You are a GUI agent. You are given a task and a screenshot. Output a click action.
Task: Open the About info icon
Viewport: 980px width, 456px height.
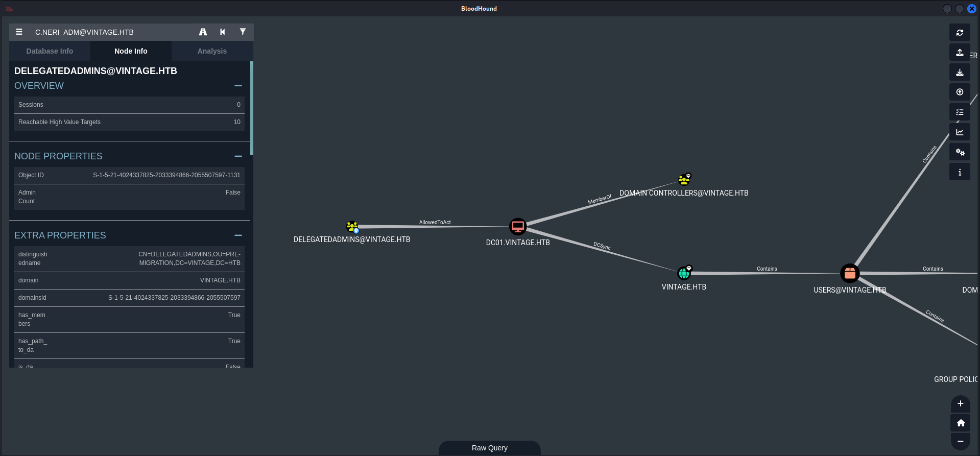click(x=960, y=172)
